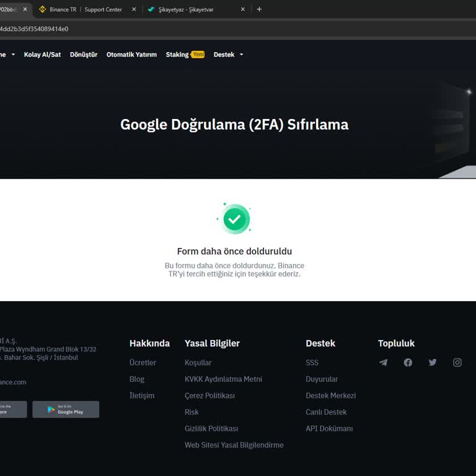Open the Twitter community icon

[x=432, y=362]
